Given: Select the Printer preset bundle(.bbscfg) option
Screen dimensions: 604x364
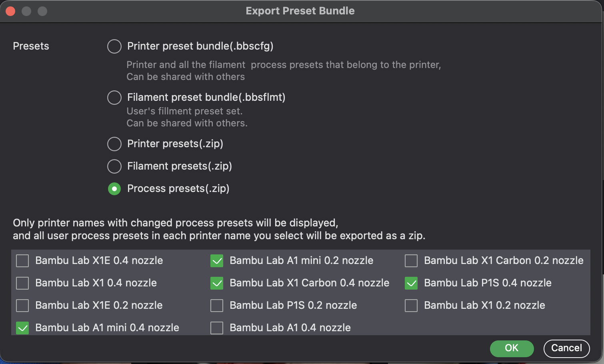Looking at the screenshot, I should tap(114, 46).
